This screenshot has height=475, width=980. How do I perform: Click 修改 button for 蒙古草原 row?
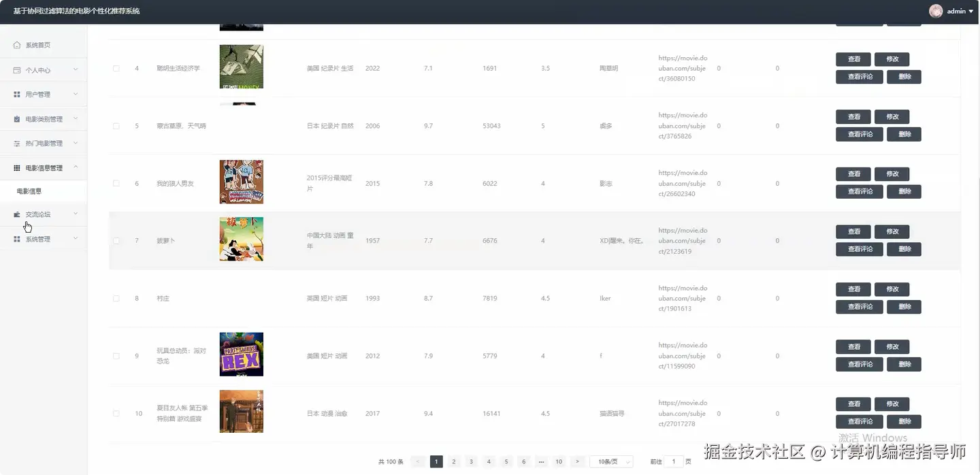pos(892,117)
